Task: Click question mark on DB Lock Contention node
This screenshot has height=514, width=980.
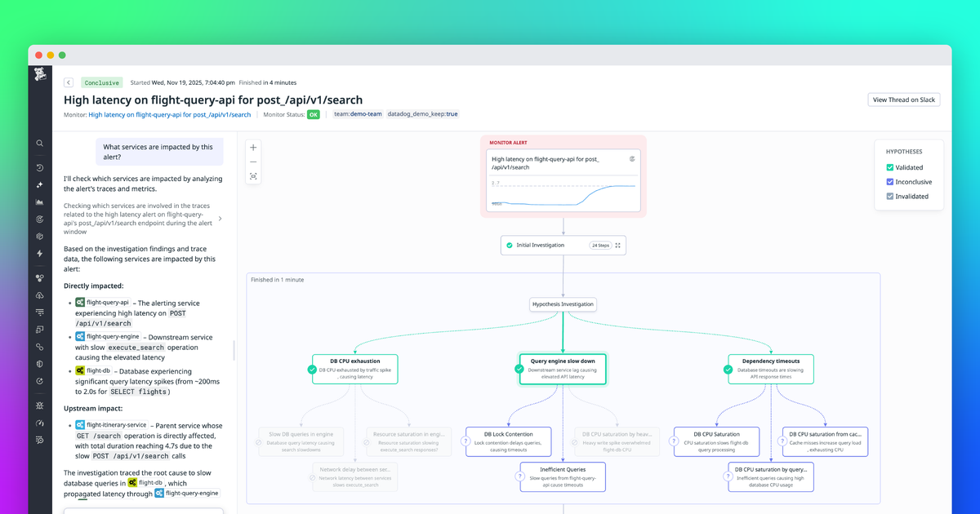Action: point(466,441)
